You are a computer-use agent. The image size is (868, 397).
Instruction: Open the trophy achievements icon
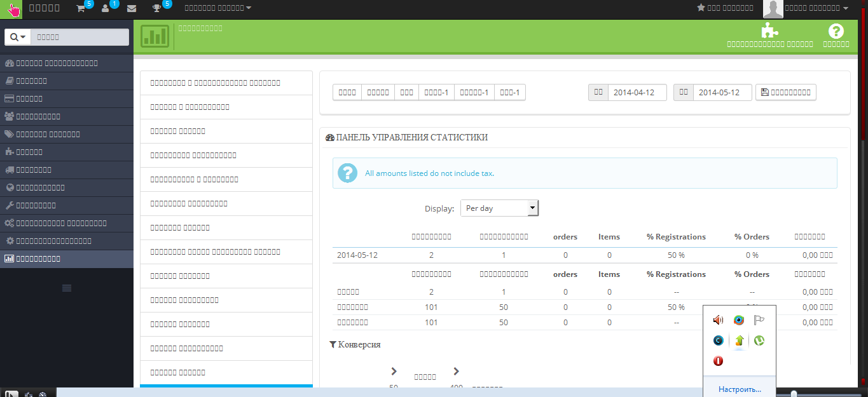click(157, 8)
